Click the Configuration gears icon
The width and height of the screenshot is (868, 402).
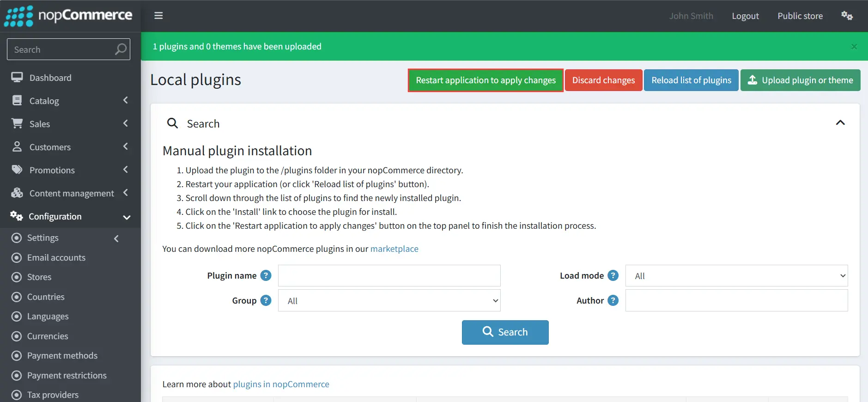17,216
